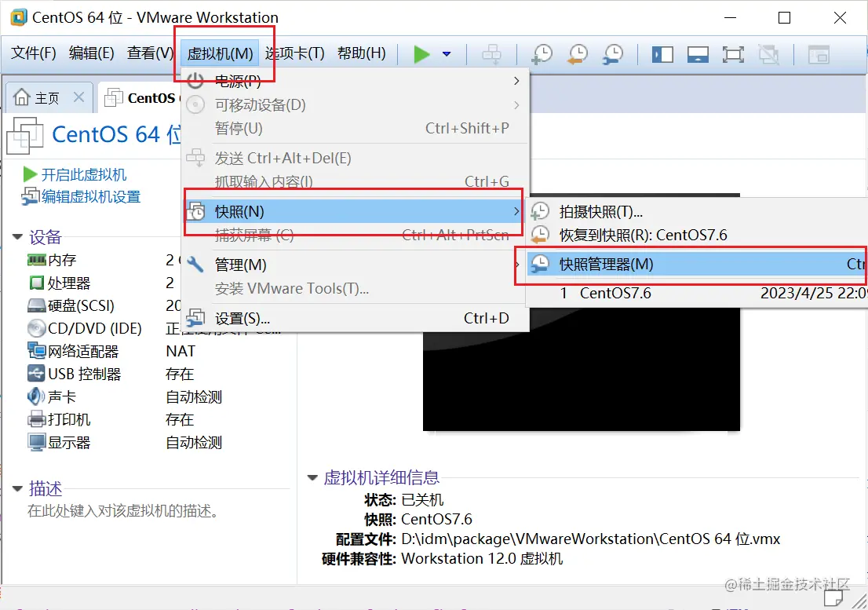This screenshot has width=868, height=610.
Task: Click the VMware app icon in title bar
Action: click(x=19, y=17)
